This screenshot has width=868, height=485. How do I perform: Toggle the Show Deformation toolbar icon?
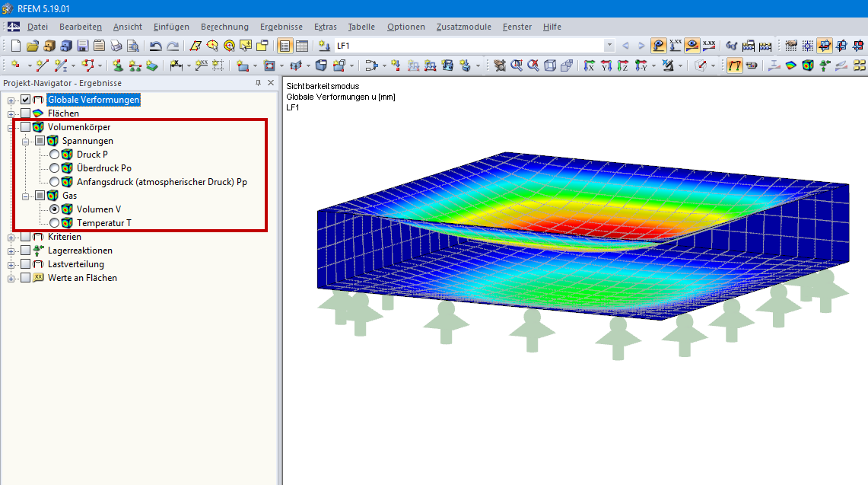735,65
